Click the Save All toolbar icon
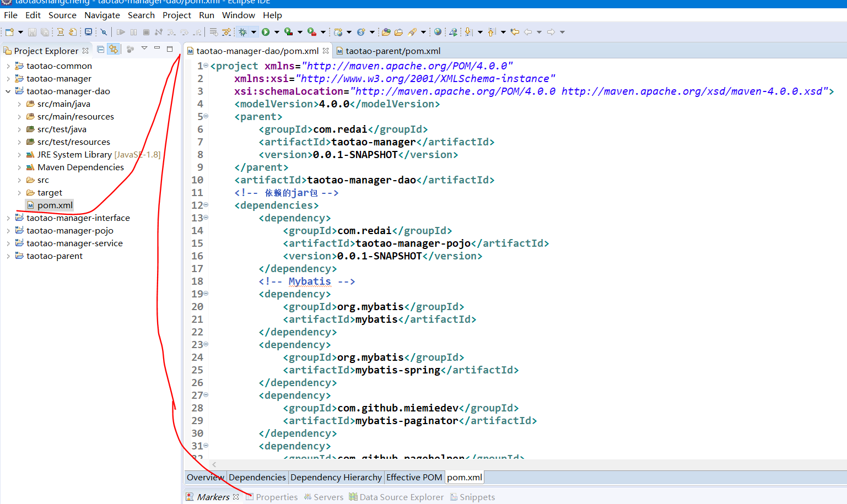 pos(45,32)
